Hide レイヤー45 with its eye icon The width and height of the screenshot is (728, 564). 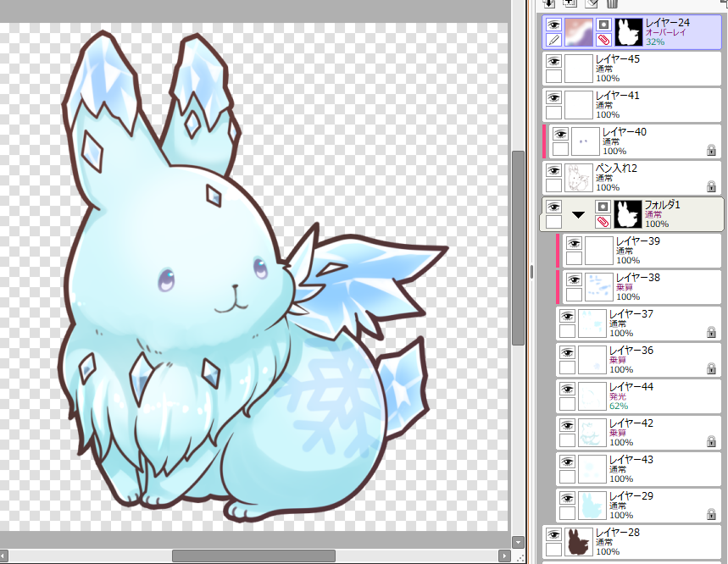pos(553,61)
